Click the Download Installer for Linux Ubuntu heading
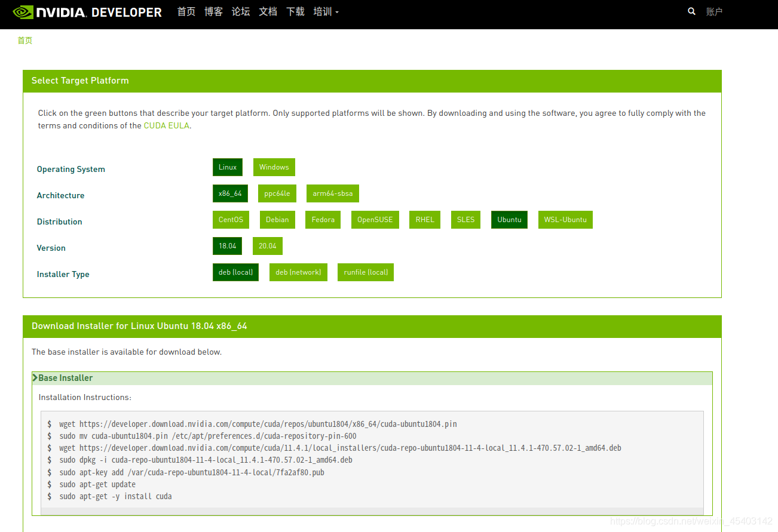This screenshot has height=532, width=778. tap(372, 326)
